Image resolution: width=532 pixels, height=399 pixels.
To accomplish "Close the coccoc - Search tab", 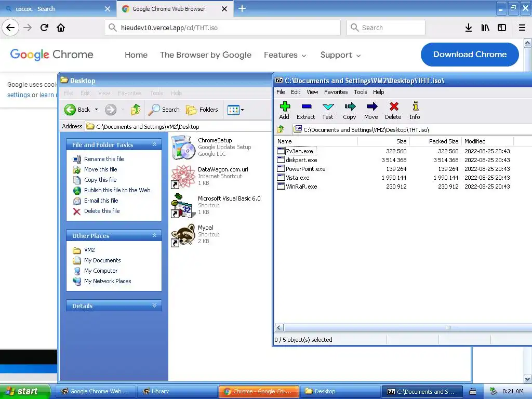I will pos(108,9).
